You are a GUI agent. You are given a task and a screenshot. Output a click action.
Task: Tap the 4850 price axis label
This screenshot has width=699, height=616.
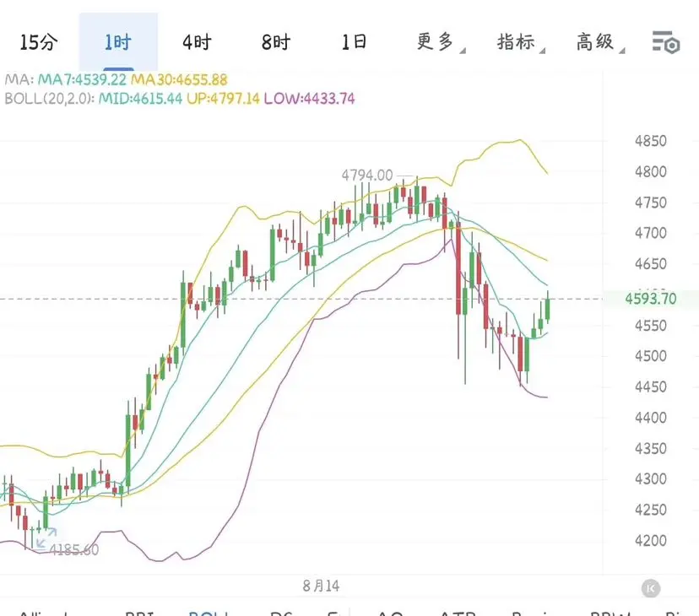650,141
